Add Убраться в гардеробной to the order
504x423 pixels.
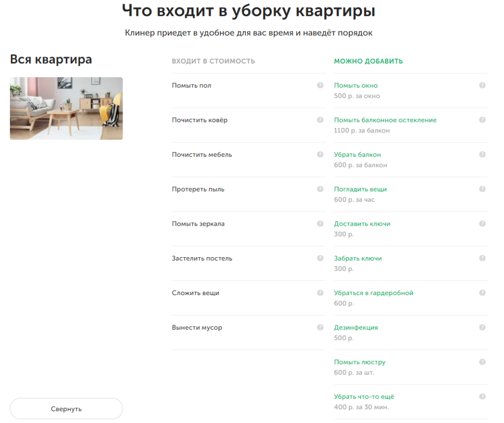pyautogui.click(x=374, y=293)
